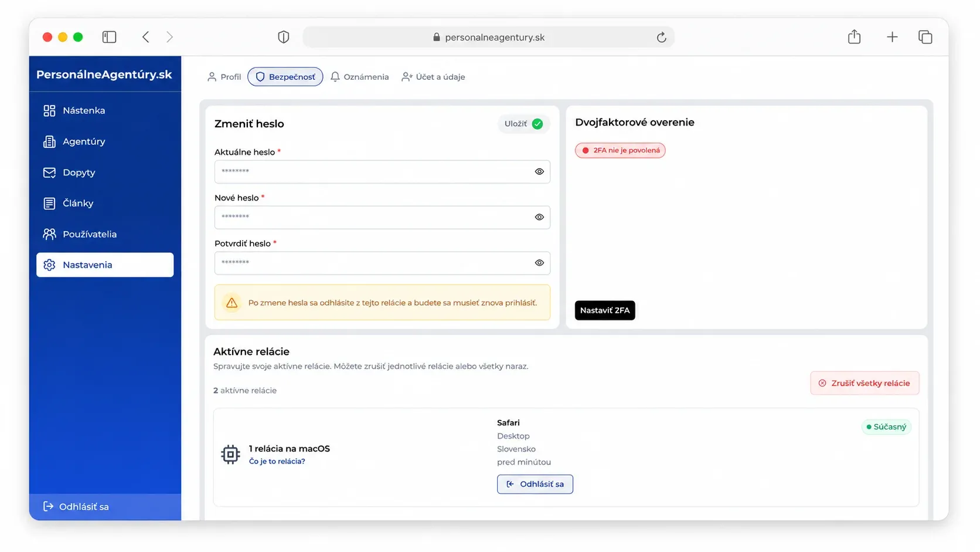
Task: Click the warning triangle icon
Action: [232, 303]
